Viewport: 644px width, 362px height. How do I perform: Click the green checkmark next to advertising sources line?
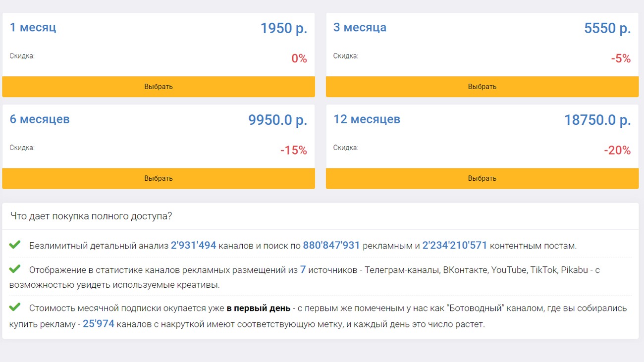click(x=15, y=269)
